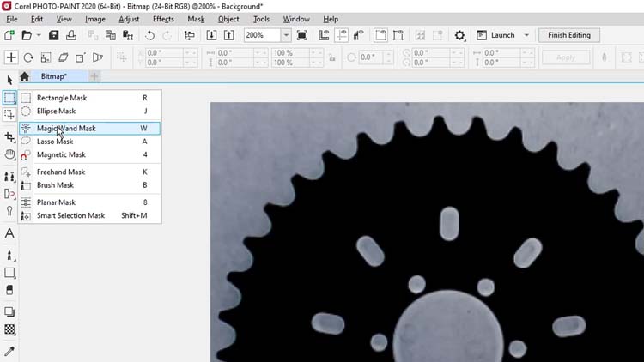The height and width of the screenshot is (362, 644).
Task: Choose Magnetic Mask option
Action: click(89, 154)
